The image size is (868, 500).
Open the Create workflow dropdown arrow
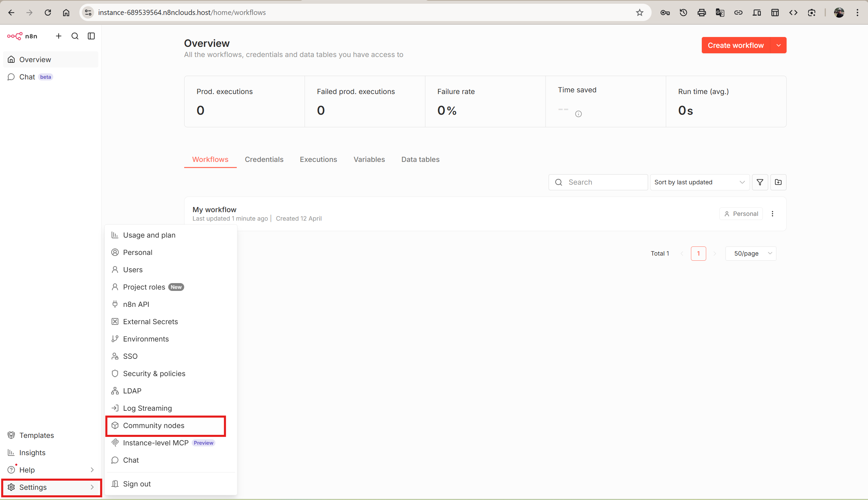click(778, 45)
